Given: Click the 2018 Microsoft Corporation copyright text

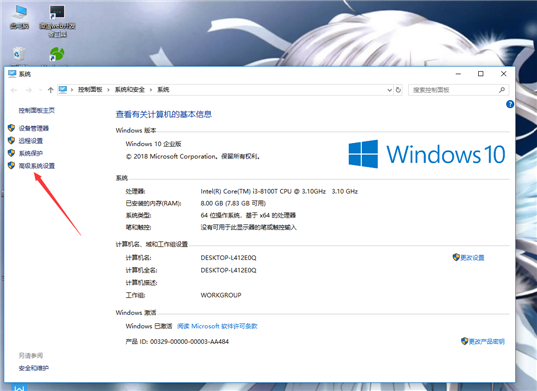Looking at the screenshot, I should pyautogui.click(x=192, y=156).
